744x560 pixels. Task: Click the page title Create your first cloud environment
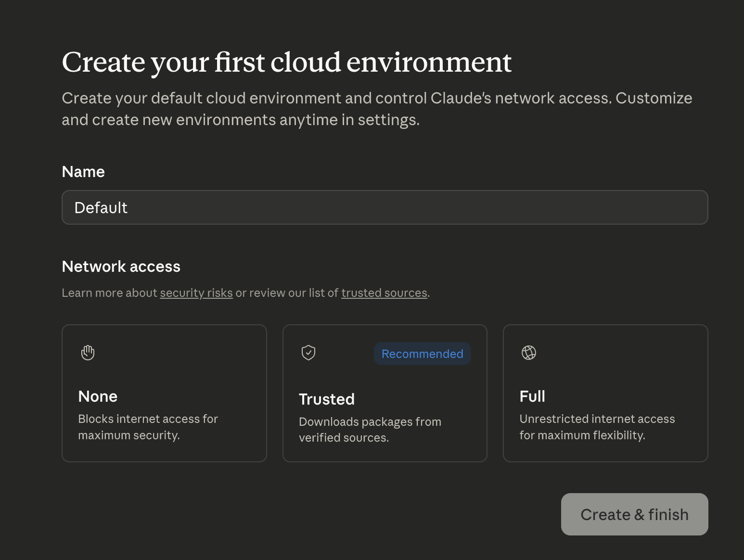(x=287, y=62)
